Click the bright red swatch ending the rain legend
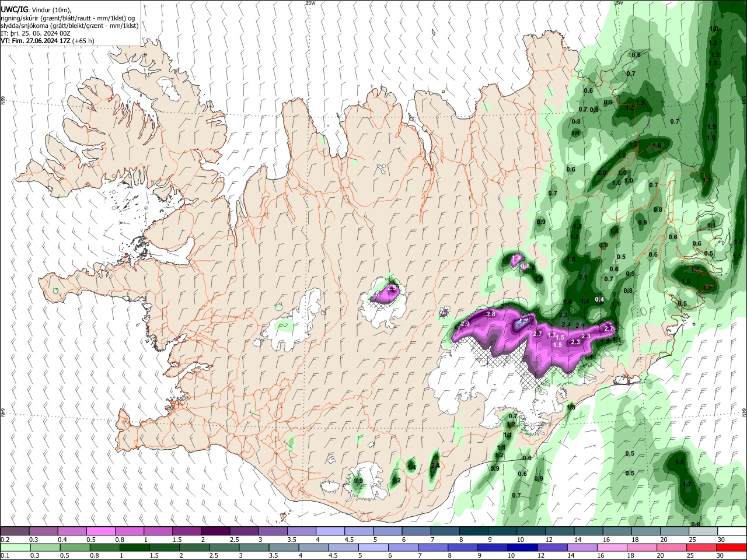 (731, 548)
